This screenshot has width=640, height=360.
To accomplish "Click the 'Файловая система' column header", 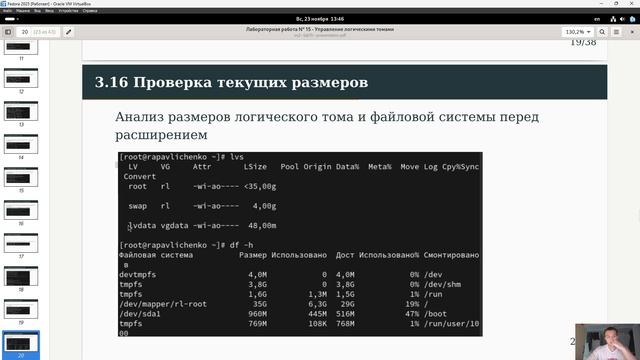I will [156, 255].
